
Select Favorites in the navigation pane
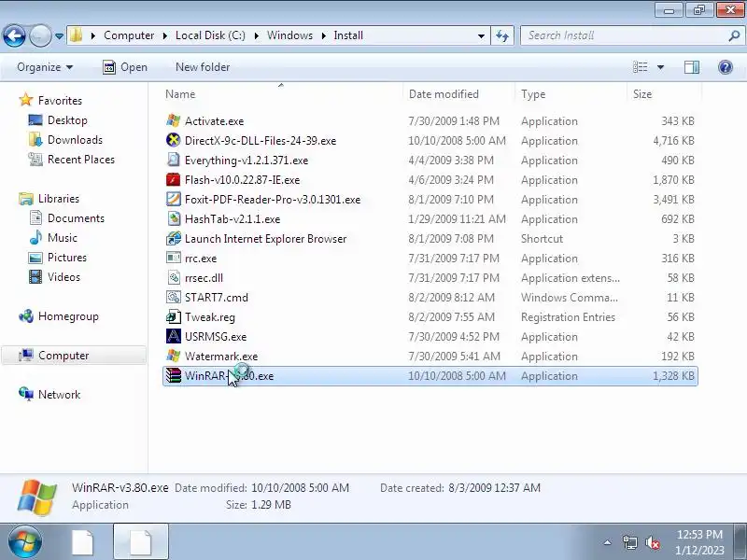(x=60, y=101)
